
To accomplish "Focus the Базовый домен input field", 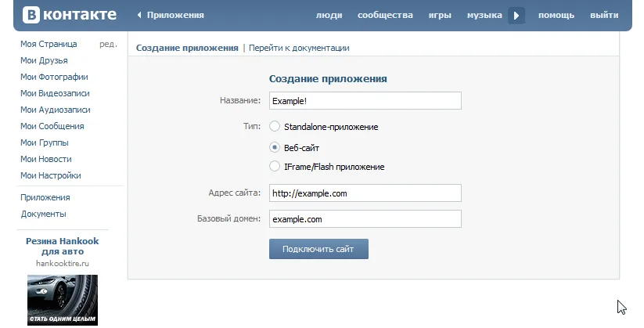I will coord(365,219).
